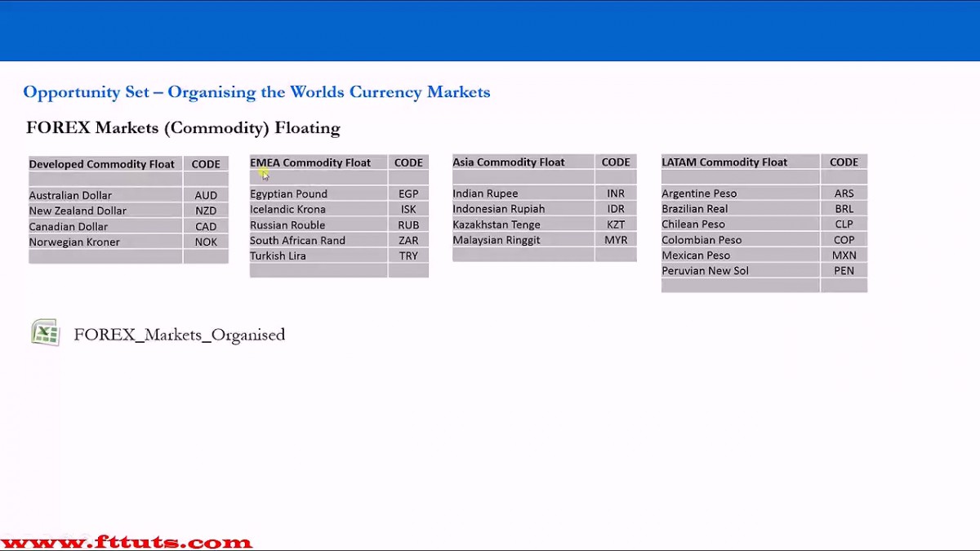The height and width of the screenshot is (551, 980).
Task: Click CODE header in Developed table
Action: coord(206,164)
